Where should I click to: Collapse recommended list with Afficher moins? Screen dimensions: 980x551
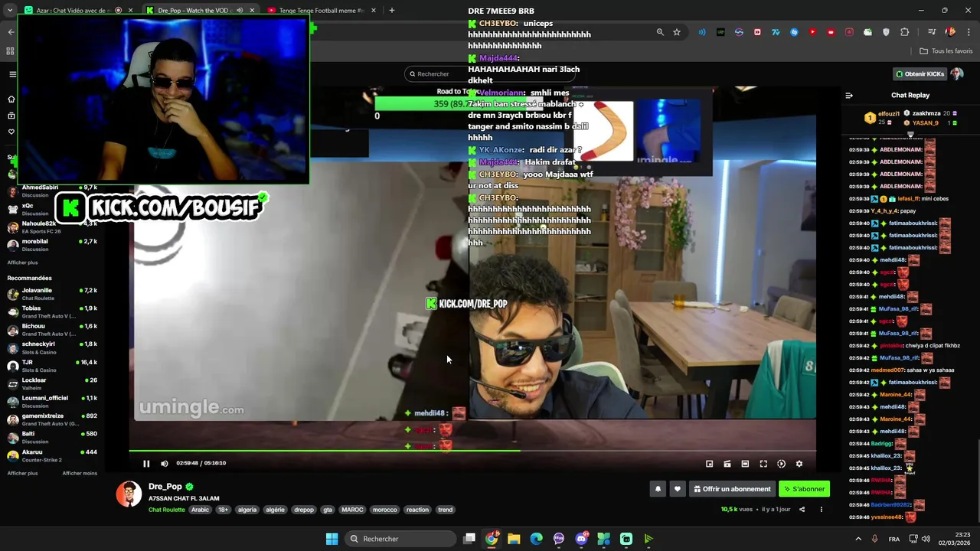point(80,474)
